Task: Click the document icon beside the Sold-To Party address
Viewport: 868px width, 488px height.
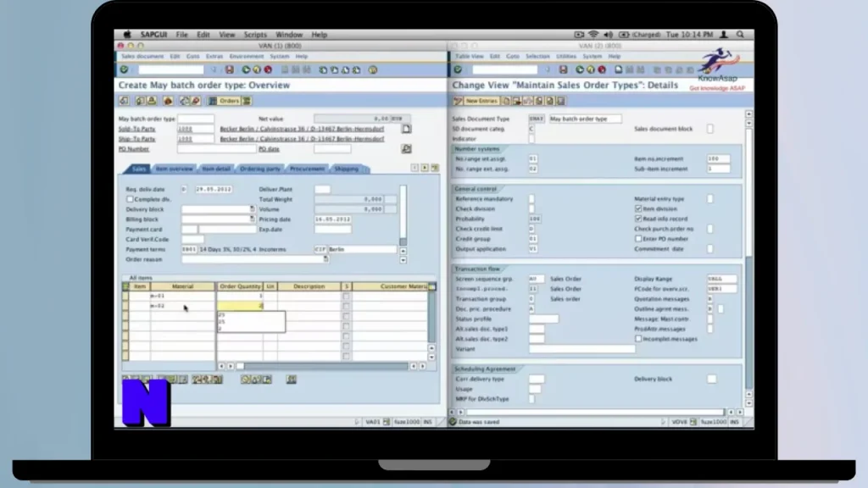Action: click(406, 129)
